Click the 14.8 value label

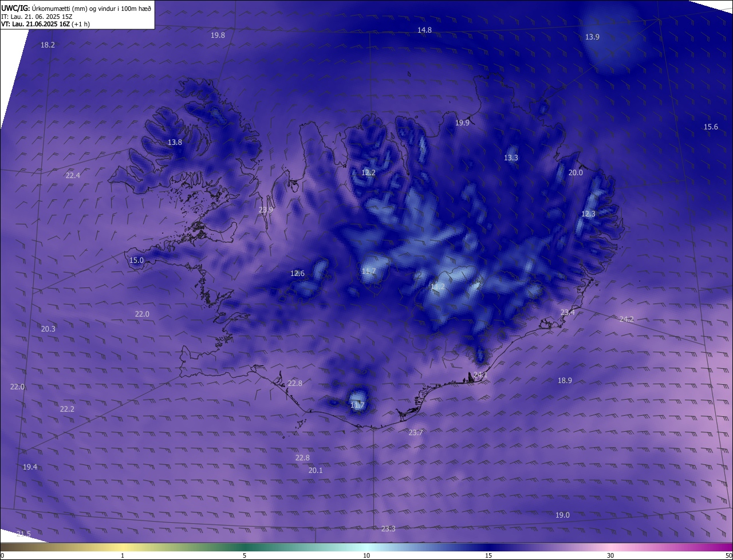[x=424, y=30]
